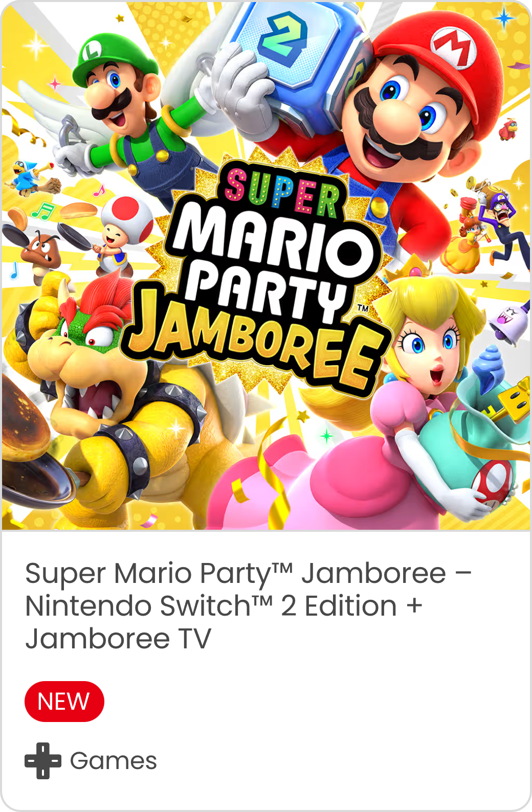Click Luigi's green cap L emblem
The image size is (532, 812).
[x=93, y=52]
